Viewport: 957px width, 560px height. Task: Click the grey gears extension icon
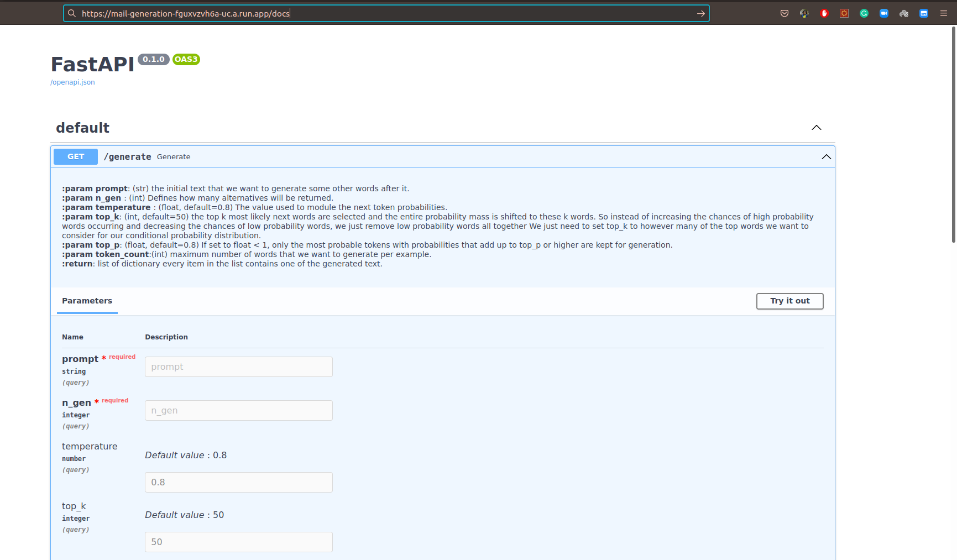tap(904, 13)
